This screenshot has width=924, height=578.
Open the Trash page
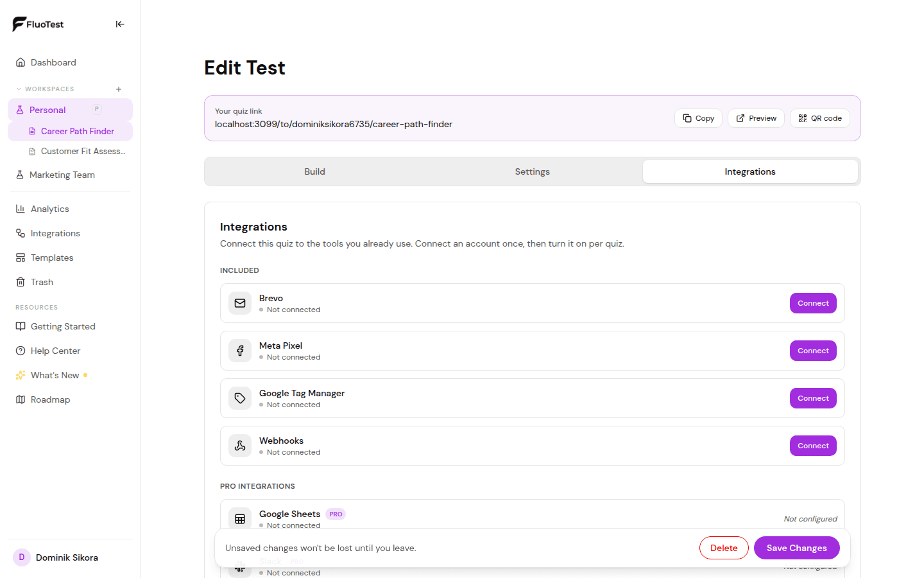pos(70,282)
